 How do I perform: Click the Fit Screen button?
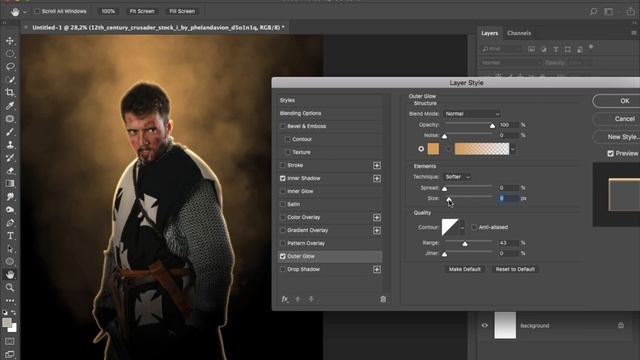[142, 11]
